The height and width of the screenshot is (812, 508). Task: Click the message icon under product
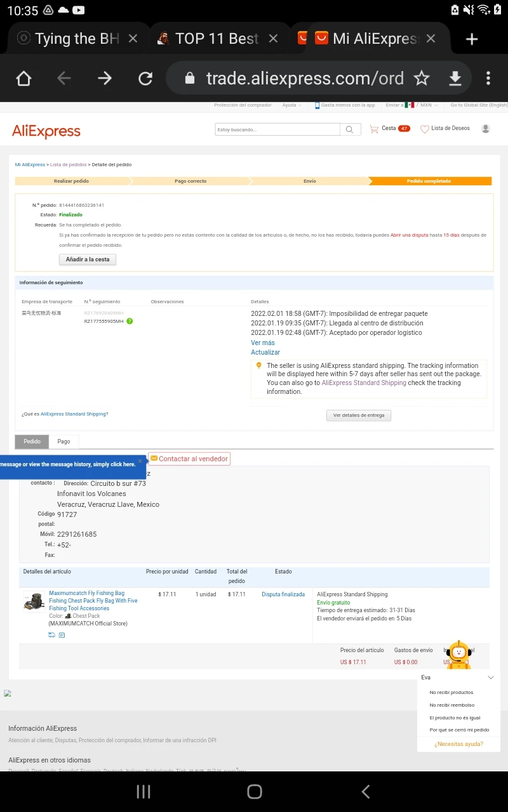pyautogui.click(x=62, y=635)
